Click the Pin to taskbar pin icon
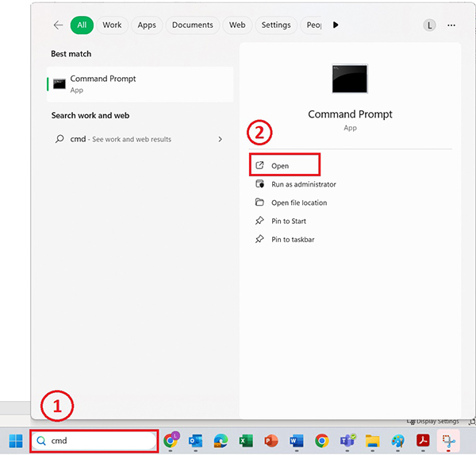This screenshot has width=476, height=455. 259,239
